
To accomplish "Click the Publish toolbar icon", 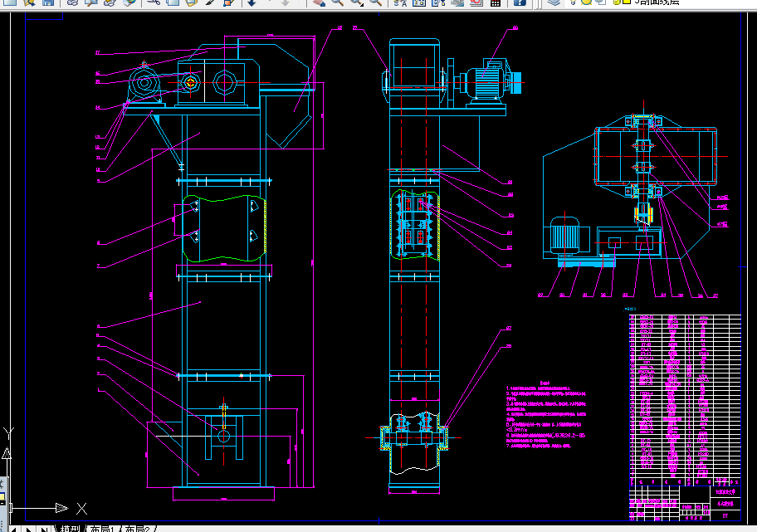I will pos(110,2).
